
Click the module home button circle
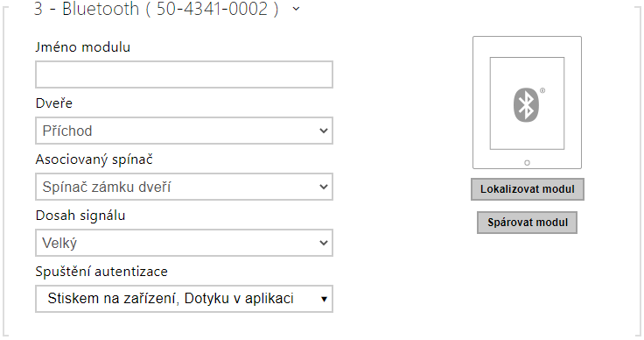(x=527, y=163)
